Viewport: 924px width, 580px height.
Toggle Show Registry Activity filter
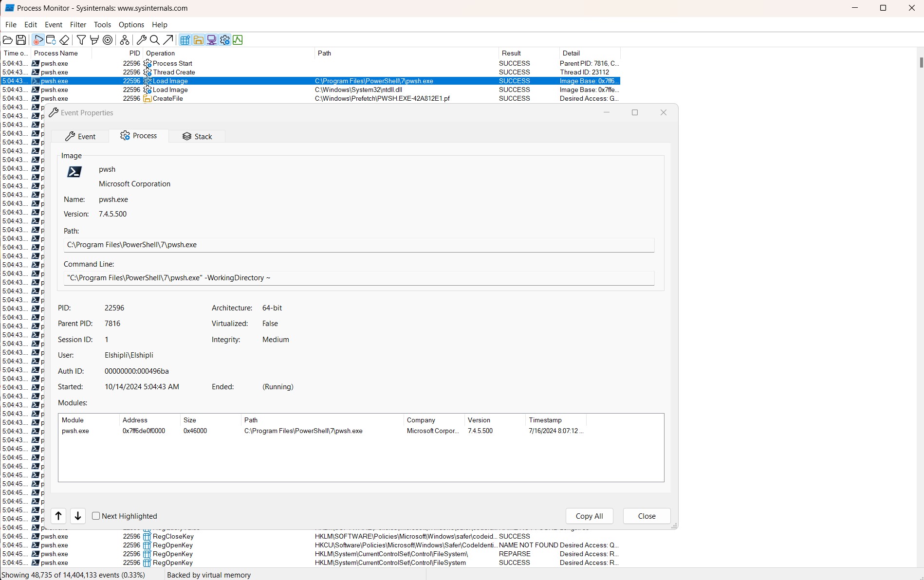(185, 40)
